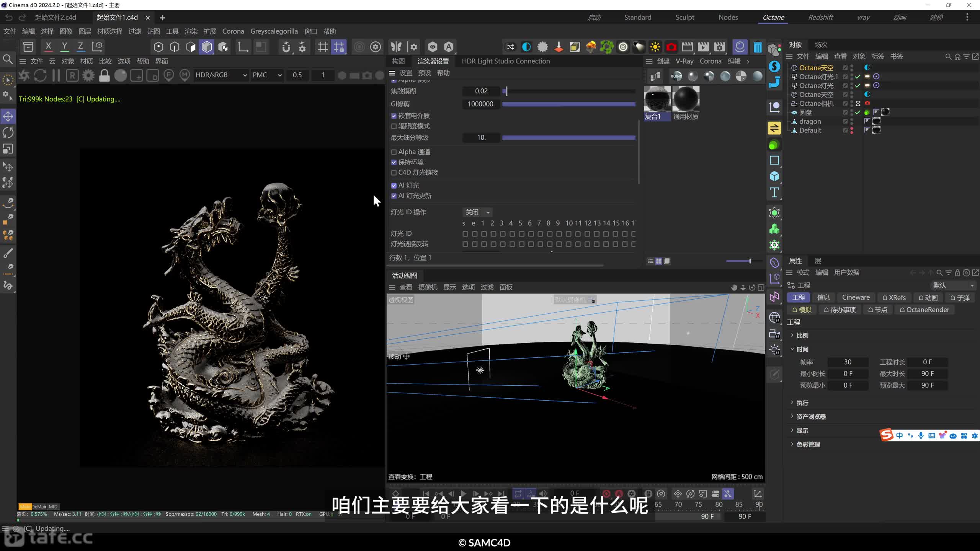Screen dimensions: 980x551
Task: Select the Move tool in left toolbar
Action: coord(8,117)
